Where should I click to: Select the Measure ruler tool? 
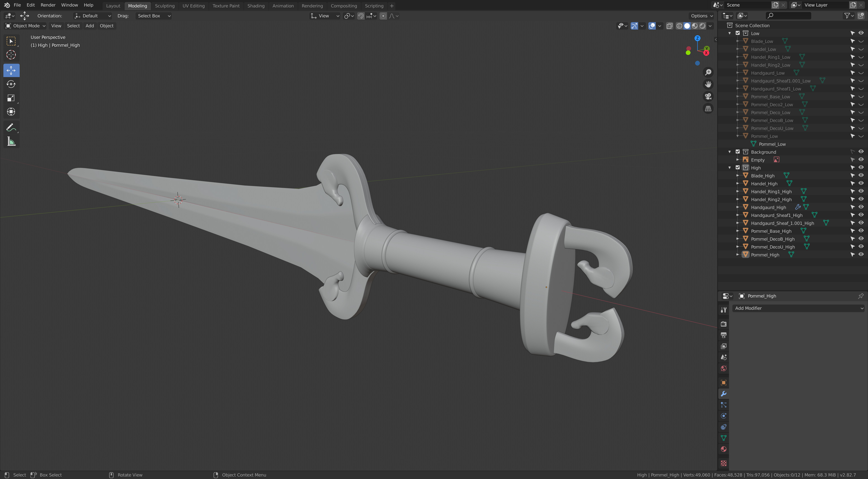[11, 141]
